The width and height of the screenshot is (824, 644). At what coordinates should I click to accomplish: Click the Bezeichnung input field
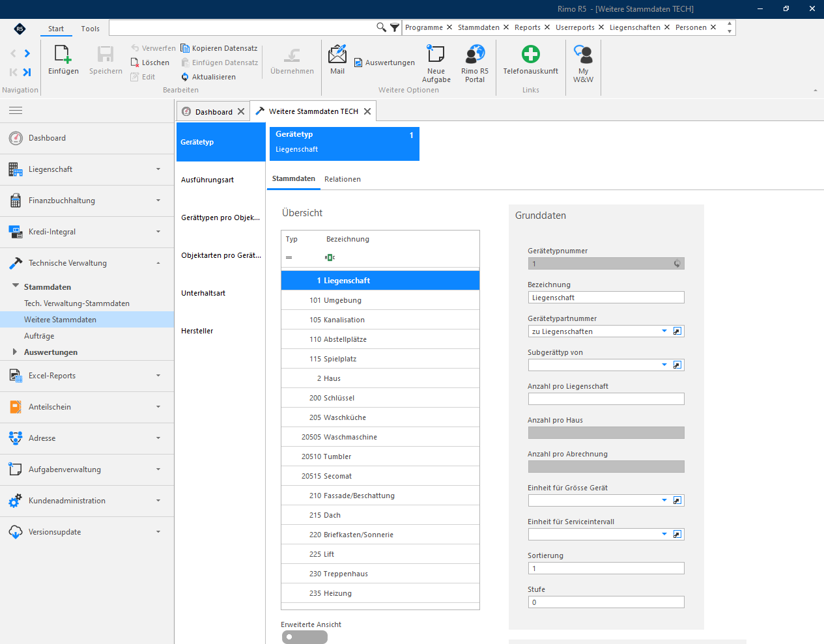pos(606,298)
